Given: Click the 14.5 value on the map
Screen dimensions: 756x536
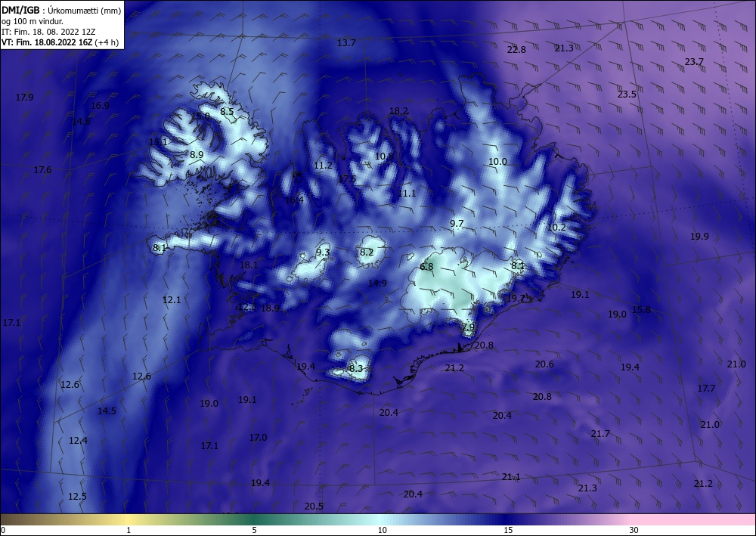Looking at the screenshot, I should tap(107, 411).
